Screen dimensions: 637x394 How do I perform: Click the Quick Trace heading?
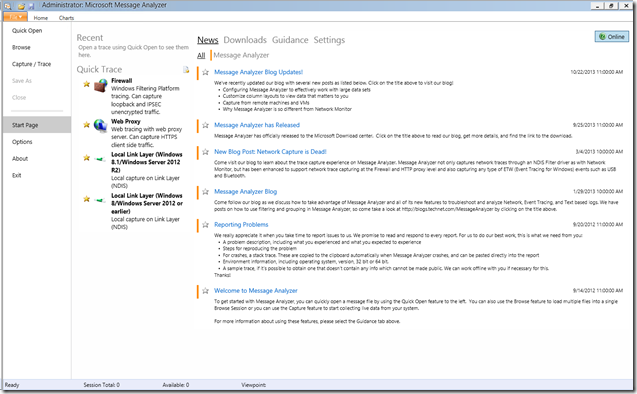click(99, 69)
